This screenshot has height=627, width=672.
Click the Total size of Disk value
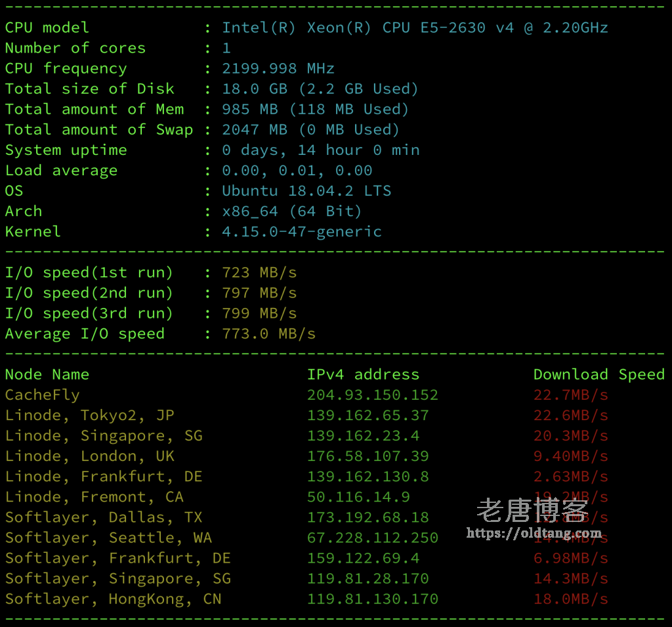click(x=320, y=89)
